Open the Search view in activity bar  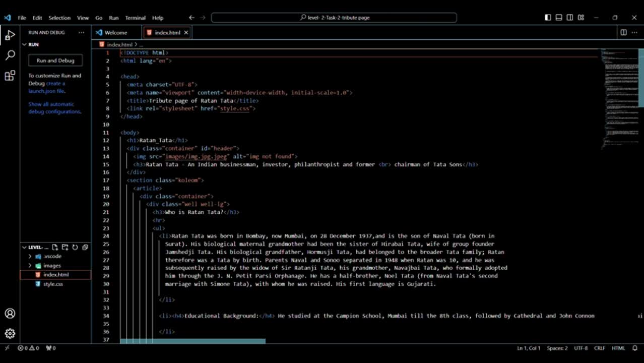point(10,55)
